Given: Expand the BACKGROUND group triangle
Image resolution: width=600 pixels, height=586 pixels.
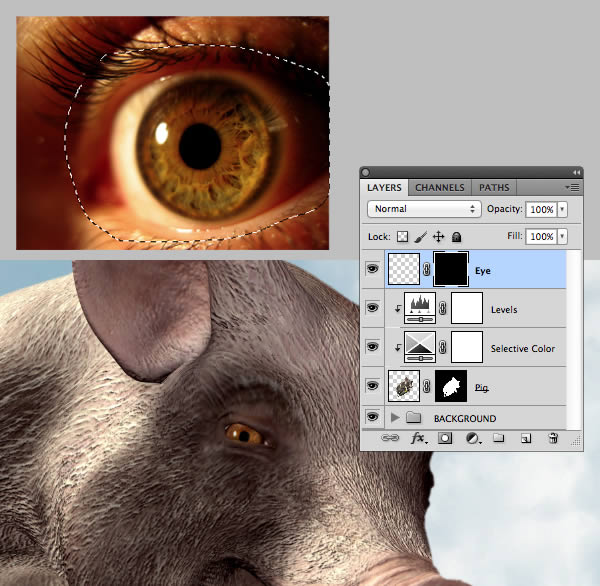Looking at the screenshot, I should [x=395, y=417].
